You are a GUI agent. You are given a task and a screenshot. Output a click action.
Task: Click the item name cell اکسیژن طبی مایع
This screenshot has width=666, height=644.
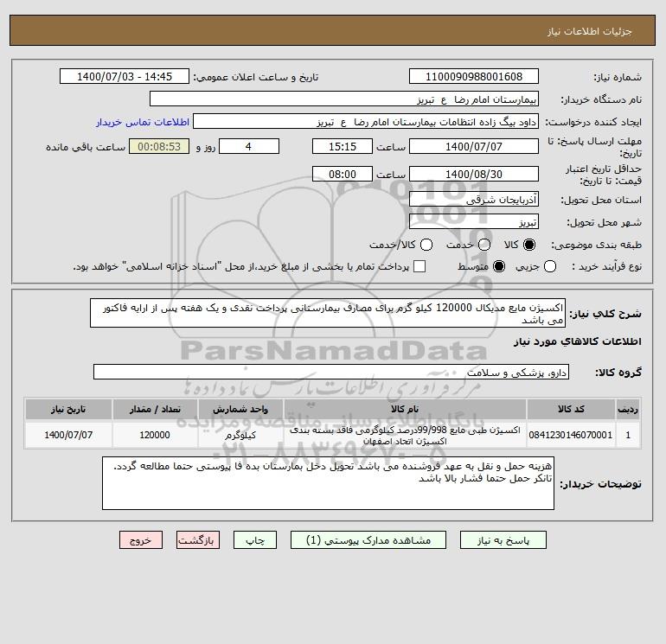(405, 435)
